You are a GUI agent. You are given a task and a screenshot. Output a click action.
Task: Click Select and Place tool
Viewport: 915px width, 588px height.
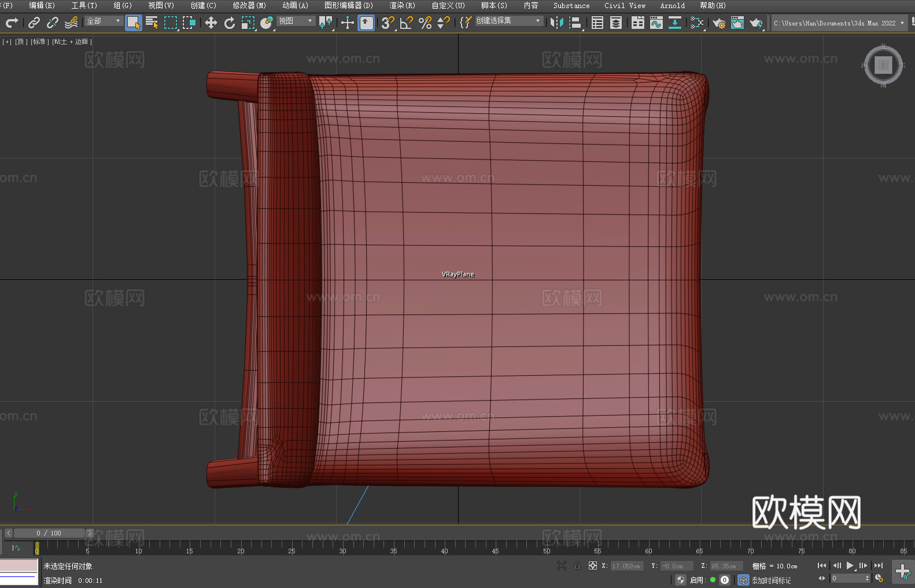pos(267,23)
